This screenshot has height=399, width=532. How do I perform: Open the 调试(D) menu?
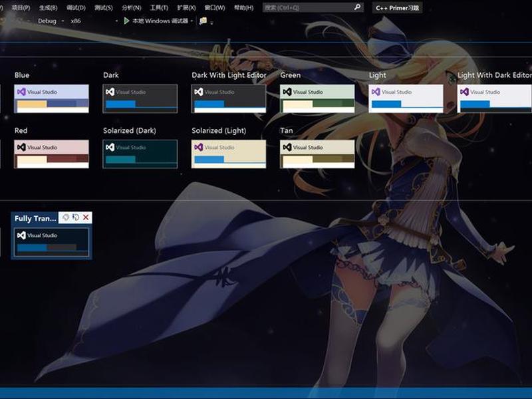click(x=76, y=7)
